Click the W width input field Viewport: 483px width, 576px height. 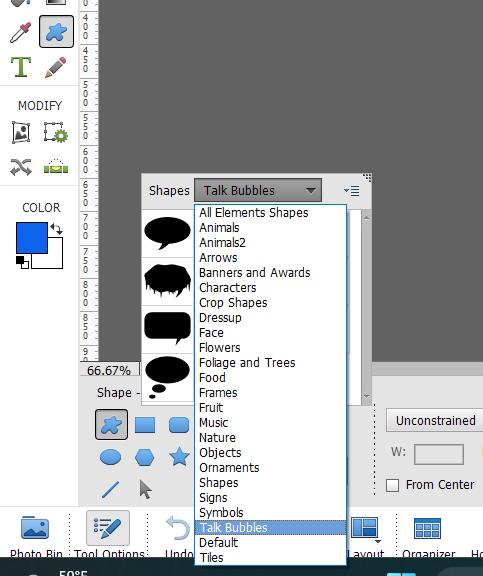[x=439, y=454]
